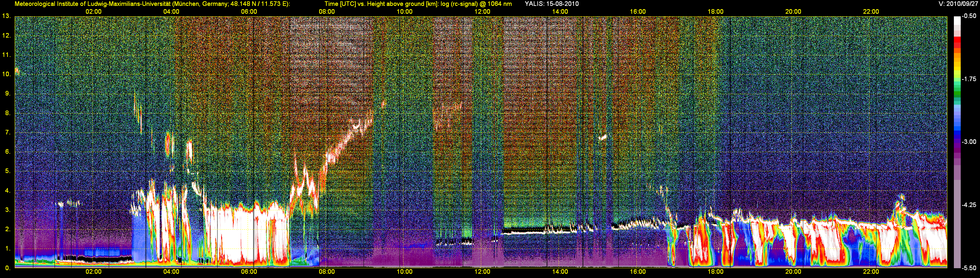The width and height of the screenshot is (980, 278).
Task: Click '20:00' on the bottom time axis
Action: pyautogui.click(x=793, y=272)
